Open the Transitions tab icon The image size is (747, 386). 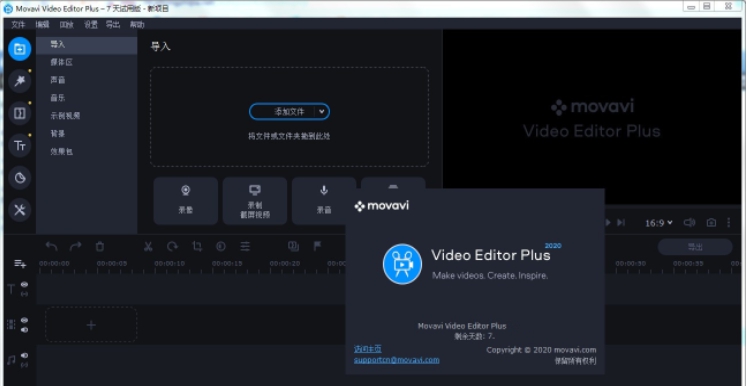pos(20,113)
